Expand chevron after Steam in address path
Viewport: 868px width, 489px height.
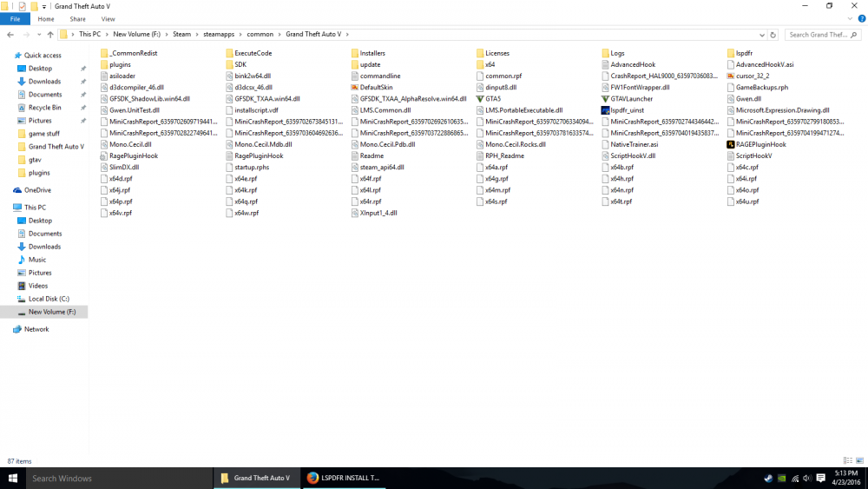coord(197,35)
